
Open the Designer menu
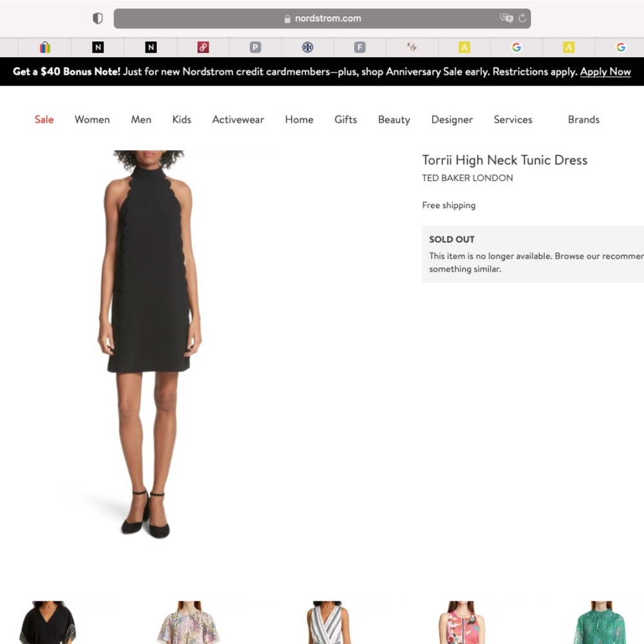(x=452, y=120)
